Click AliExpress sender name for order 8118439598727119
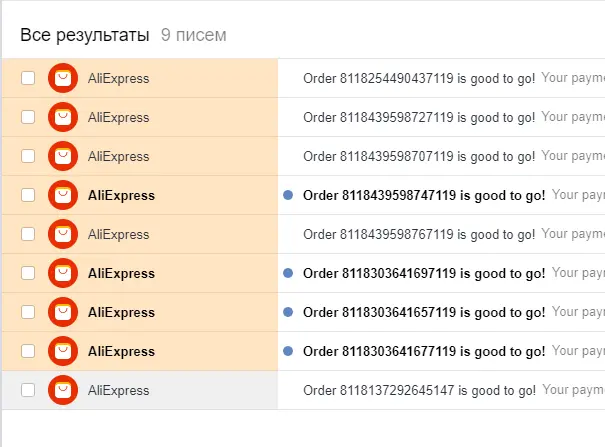 click(118, 118)
